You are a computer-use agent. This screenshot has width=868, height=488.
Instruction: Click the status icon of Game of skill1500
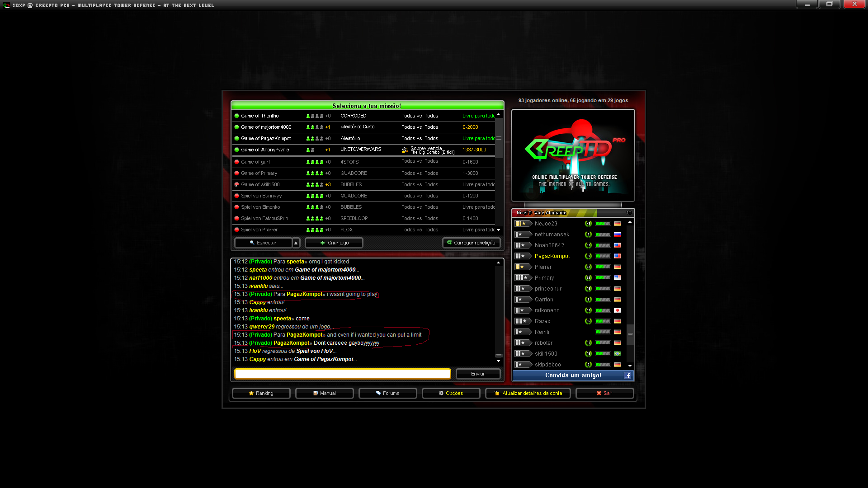(236, 184)
